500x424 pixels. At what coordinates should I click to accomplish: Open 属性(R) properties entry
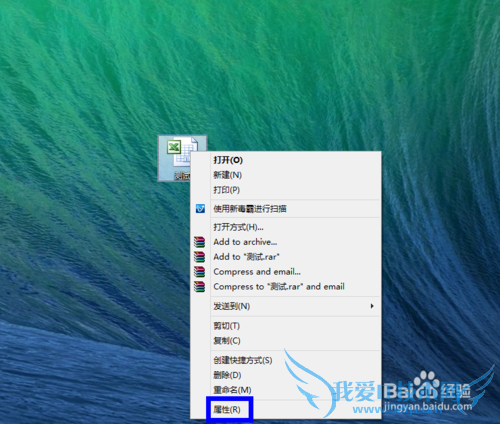tap(286, 409)
